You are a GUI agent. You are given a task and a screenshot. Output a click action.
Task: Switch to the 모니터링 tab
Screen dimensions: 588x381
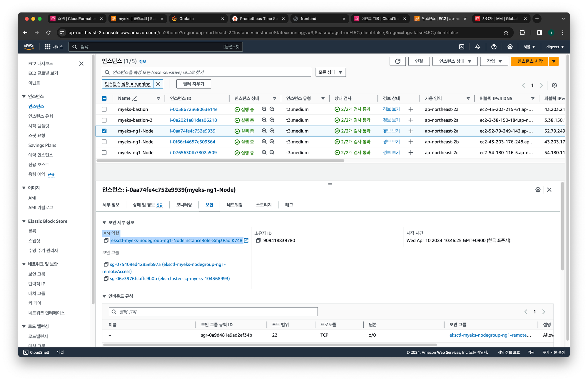(x=184, y=205)
